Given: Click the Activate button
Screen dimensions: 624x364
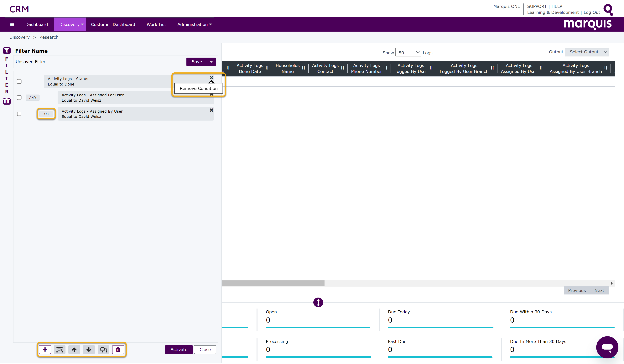Looking at the screenshot, I should click(x=179, y=349).
